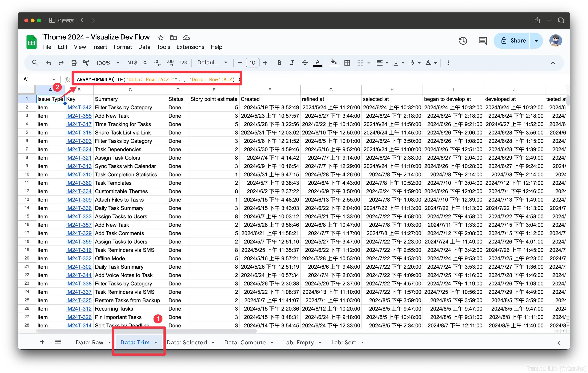Switch to the Data: Compute tab

click(x=245, y=342)
